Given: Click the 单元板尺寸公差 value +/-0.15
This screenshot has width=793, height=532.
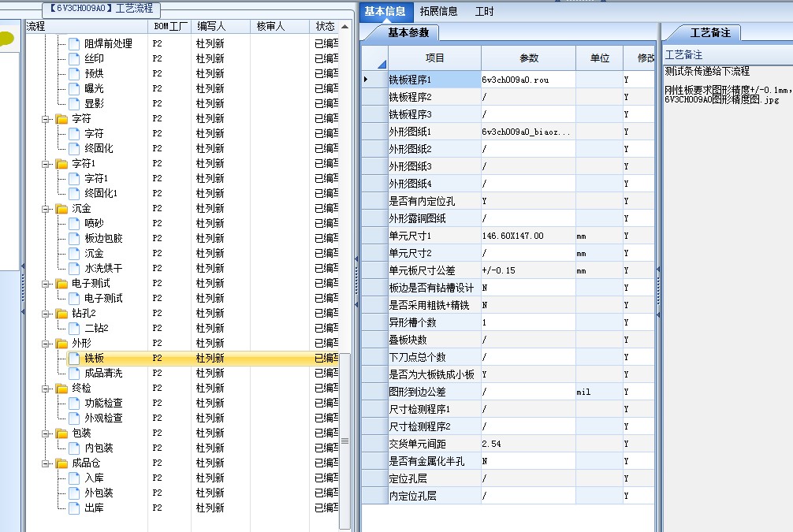Looking at the screenshot, I should [499, 270].
